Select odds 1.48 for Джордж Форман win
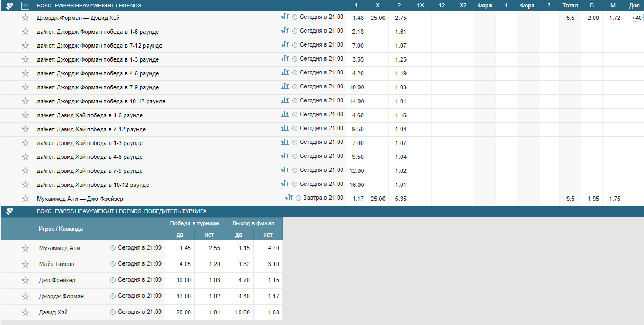 pos(358,18)
